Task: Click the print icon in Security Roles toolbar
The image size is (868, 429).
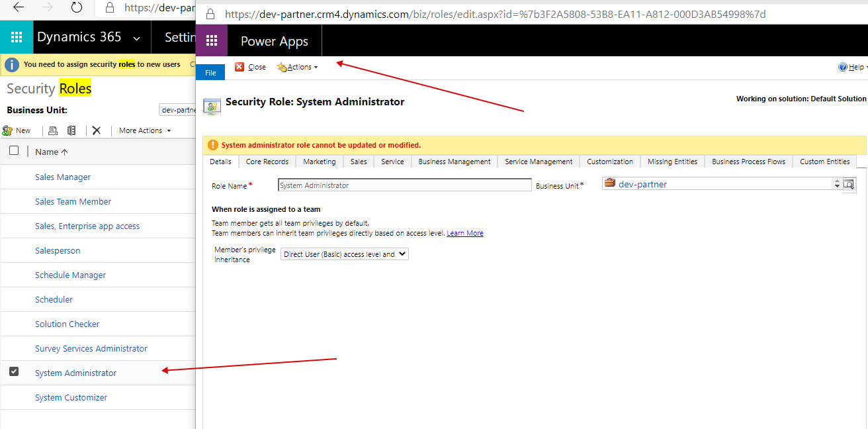Action: pos(54,130)
